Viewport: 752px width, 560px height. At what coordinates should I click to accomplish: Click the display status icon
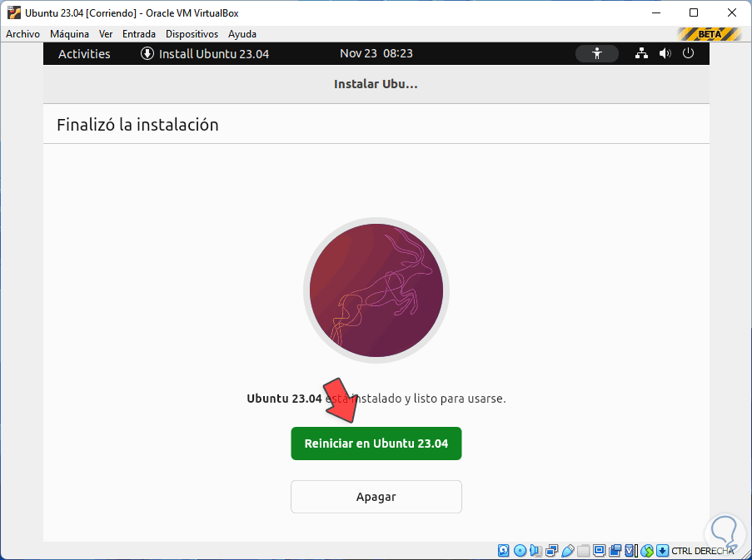(x=599, y=550)
